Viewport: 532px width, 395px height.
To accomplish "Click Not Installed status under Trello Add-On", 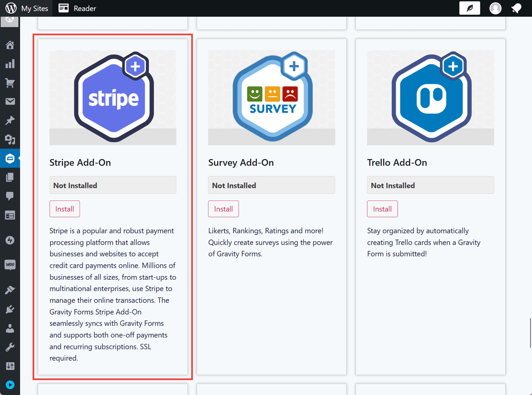I will 431,185.
